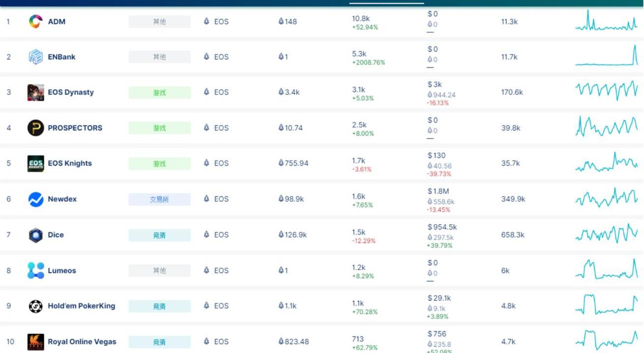Open the ADM dapp name link
Image resolution: width=644 pixels, height=353 pixels.
[x=56, y=22]
